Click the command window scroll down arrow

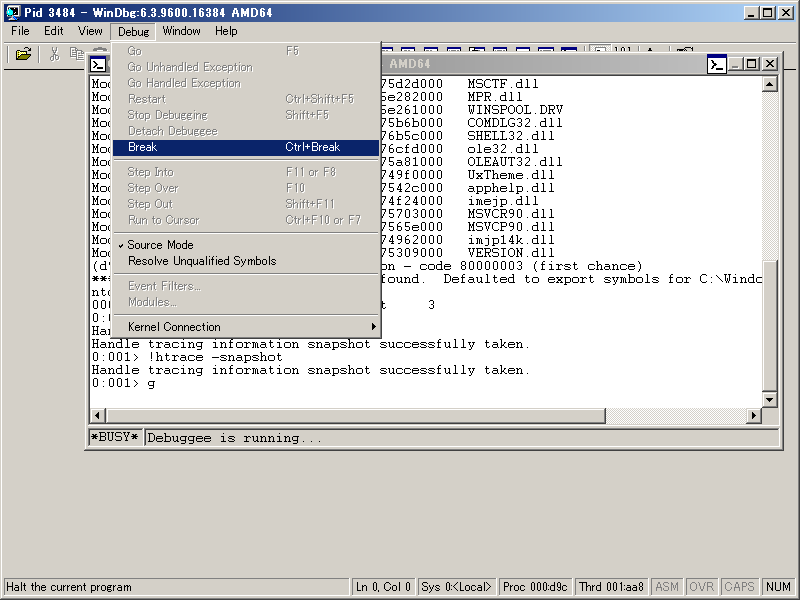click(x=770, y=399)
